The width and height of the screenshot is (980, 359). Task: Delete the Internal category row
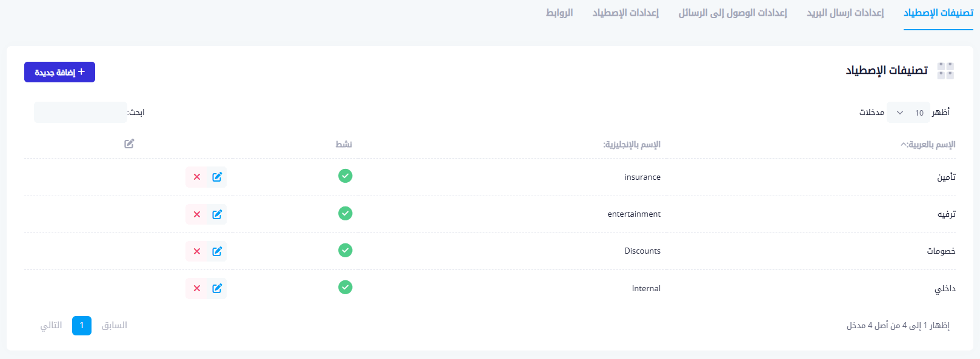click(197, 288)
